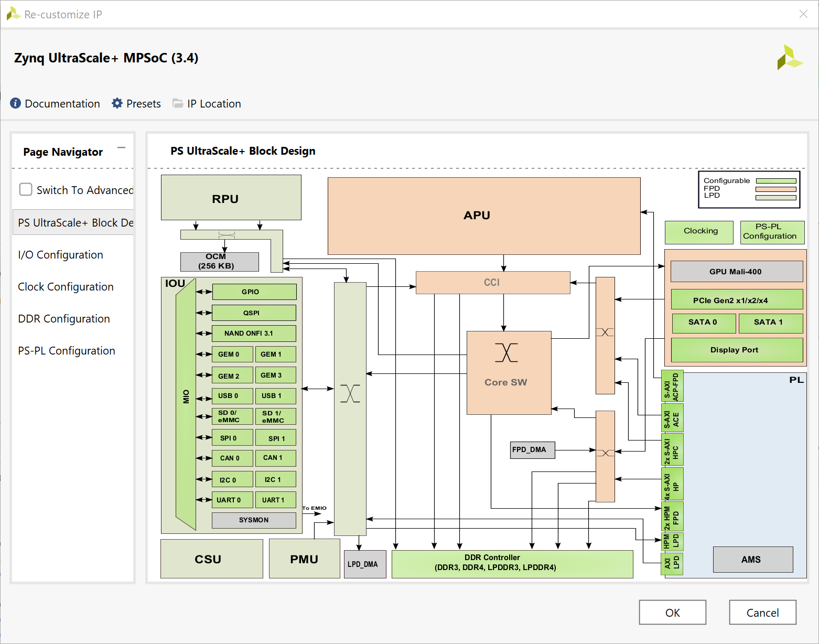Open the Documentation info icon
The image size is (819, 644).
[x=16, y=103]
